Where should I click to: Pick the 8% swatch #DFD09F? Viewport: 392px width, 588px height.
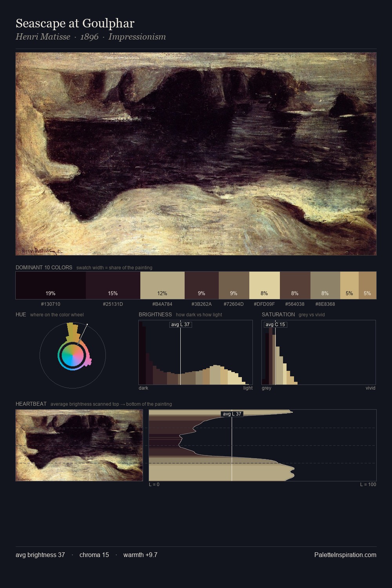pyautogui.click(x=264, y=285)
